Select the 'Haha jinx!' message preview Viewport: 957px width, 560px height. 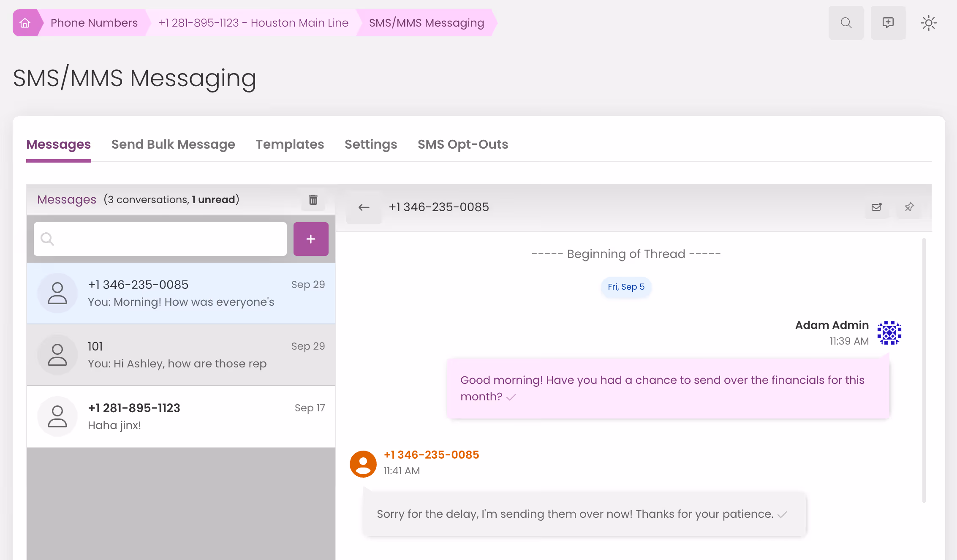pos(114,425)
